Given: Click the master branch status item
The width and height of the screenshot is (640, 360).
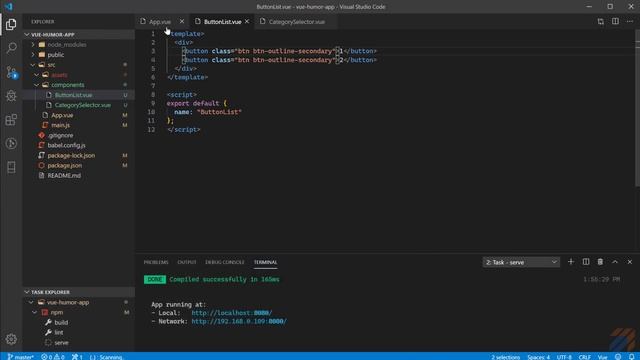Looking at the screenshot, I should (20, 357).
